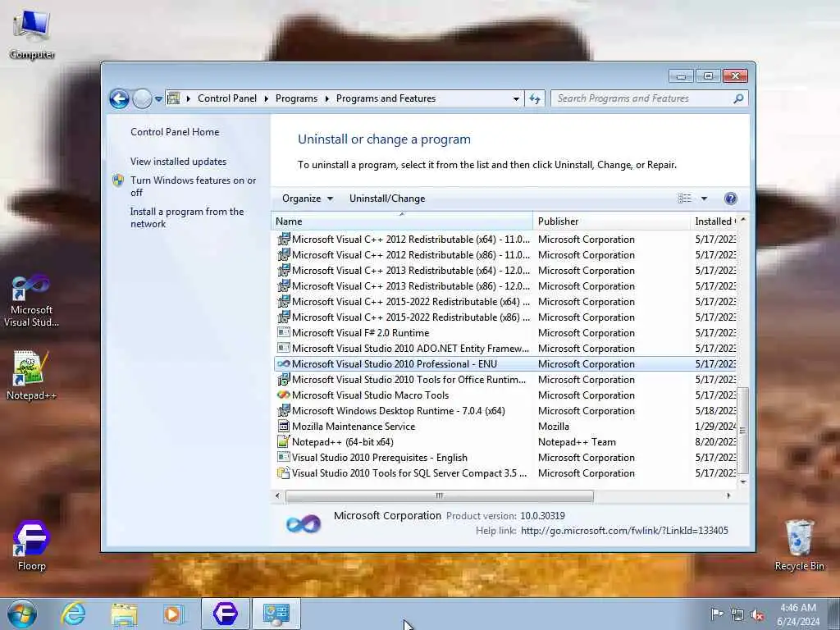Select Visual C++ 2015-2022 Redistributable (x64) row
840x630 pixels.
point(505,302)
